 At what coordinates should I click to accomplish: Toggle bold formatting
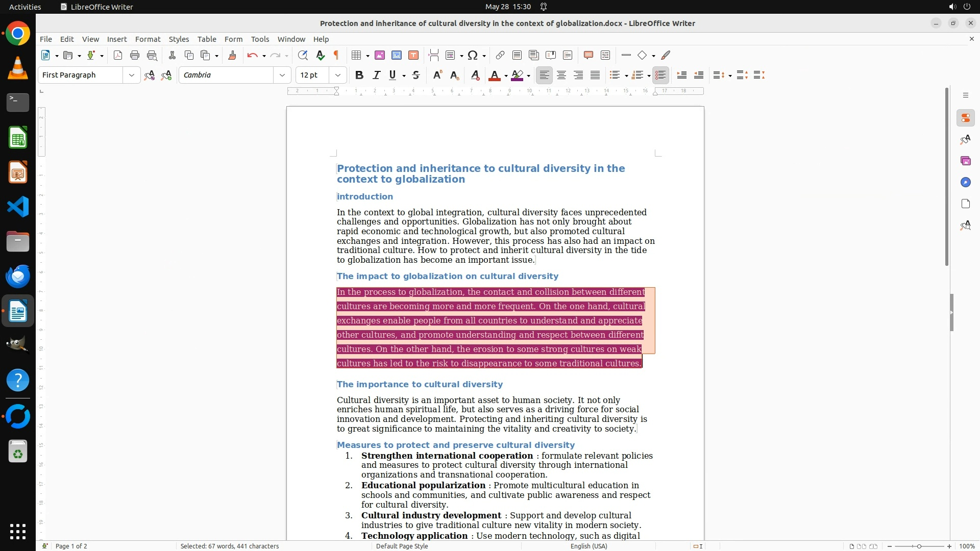(x=359, y=75)
